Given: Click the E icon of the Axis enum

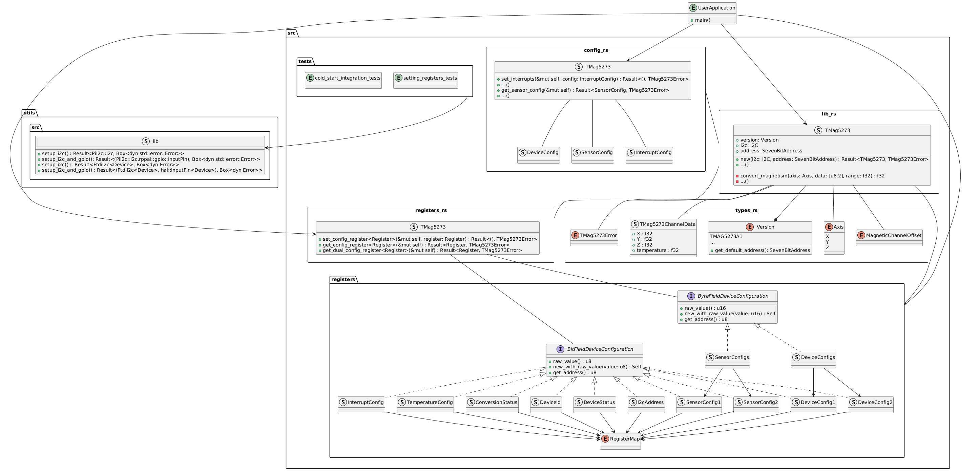Looking at the screenshot, I should click(829, 227).
